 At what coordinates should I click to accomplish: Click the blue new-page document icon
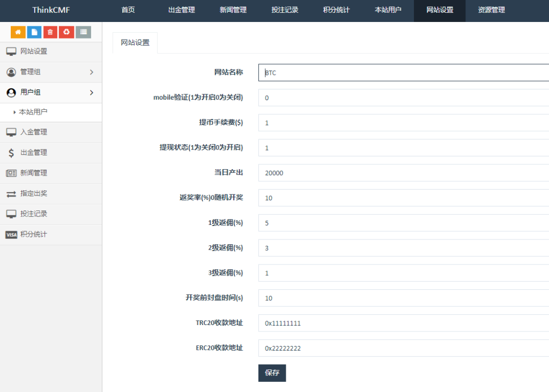point(34,32)
